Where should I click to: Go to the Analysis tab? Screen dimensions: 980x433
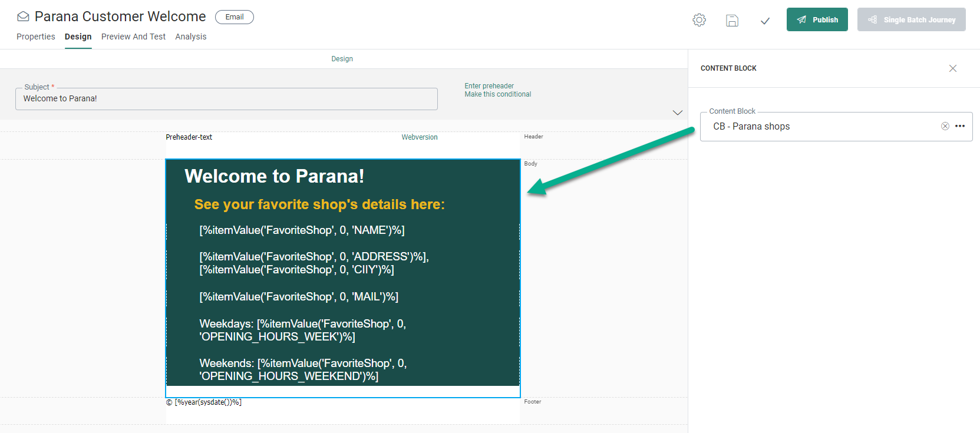point(190,37)
